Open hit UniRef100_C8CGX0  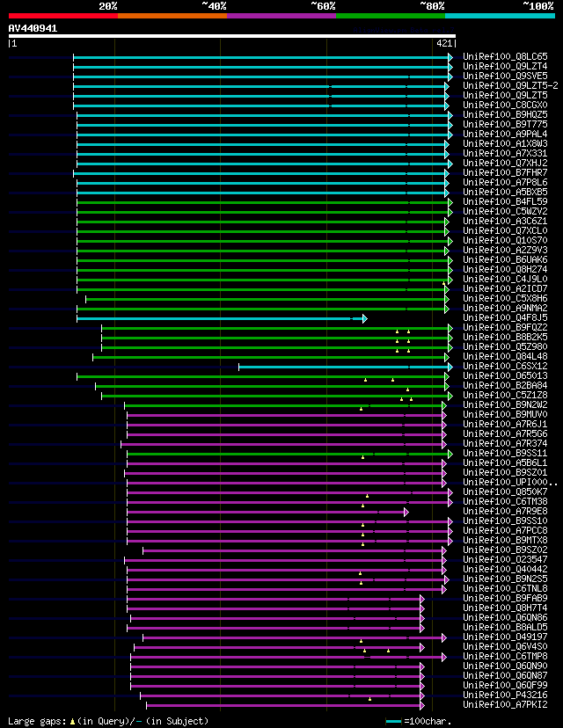coord(506,105)
